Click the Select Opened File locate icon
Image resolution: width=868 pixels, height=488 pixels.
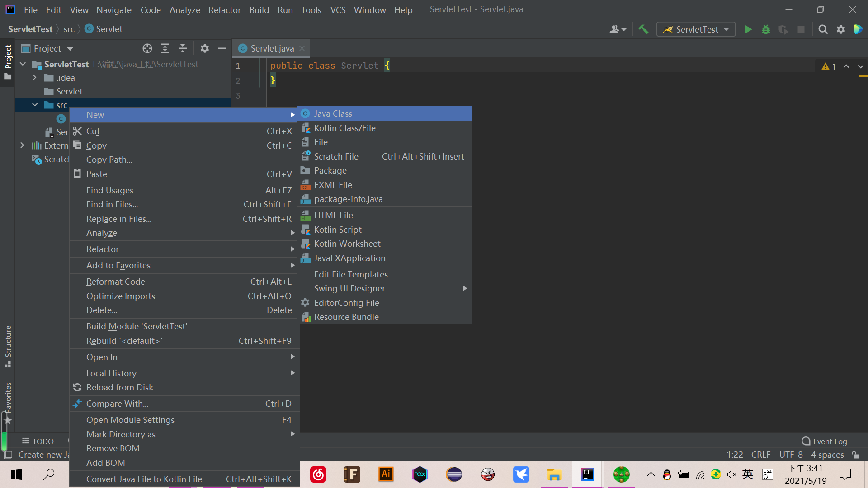tap(147, 48)
